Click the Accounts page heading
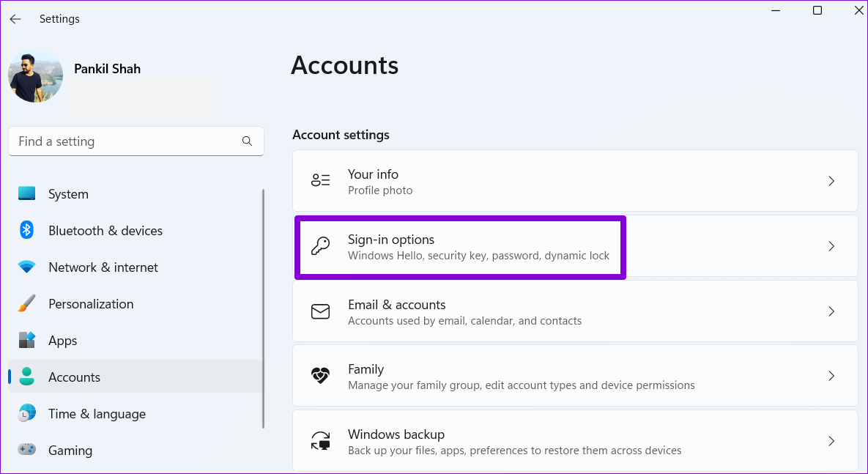868x474 pixels. tap(344, 64)
